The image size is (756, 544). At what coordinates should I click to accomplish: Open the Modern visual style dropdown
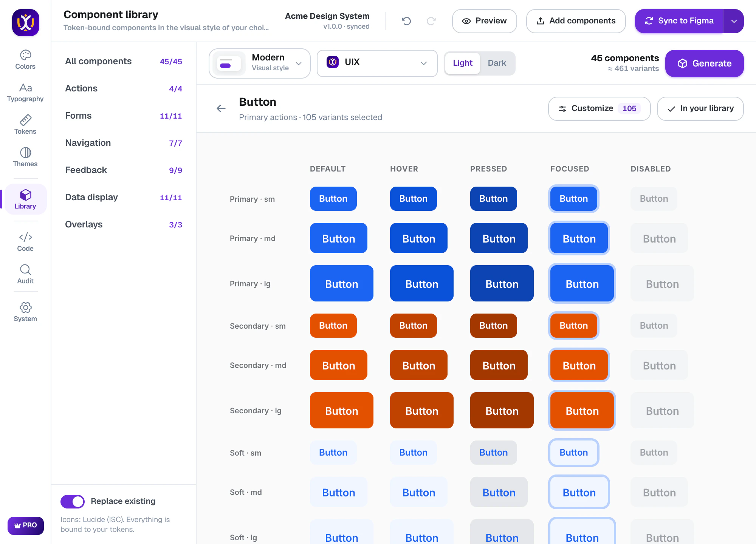(x=260, y=63)
